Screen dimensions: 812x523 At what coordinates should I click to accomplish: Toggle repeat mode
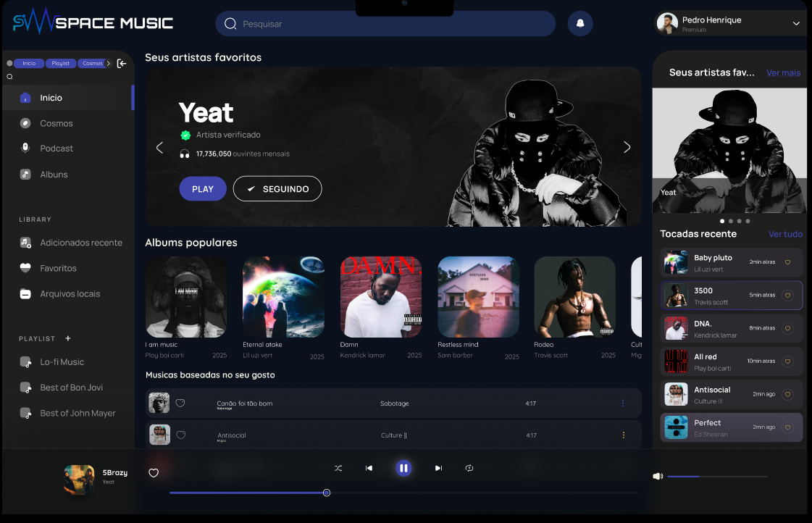click(469, 468)
